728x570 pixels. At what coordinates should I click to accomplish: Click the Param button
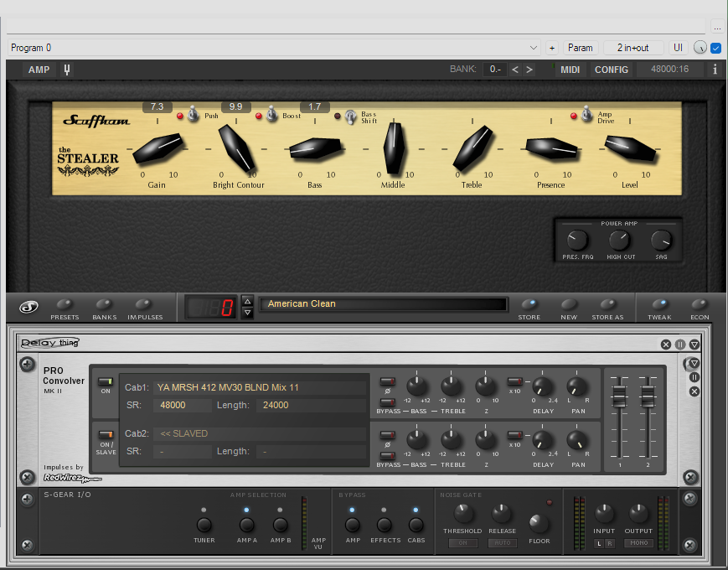tap(581, 48)
